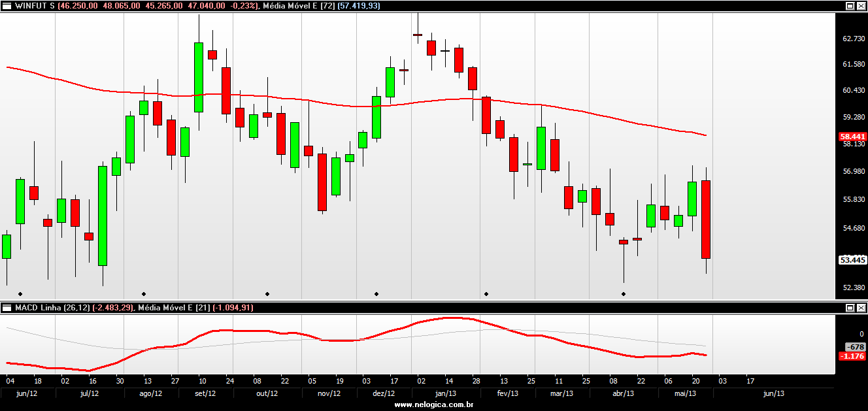868x411 pixels.
Task: Click the diamond marker under abr/13 candles
Action: (x=624, y=294)
